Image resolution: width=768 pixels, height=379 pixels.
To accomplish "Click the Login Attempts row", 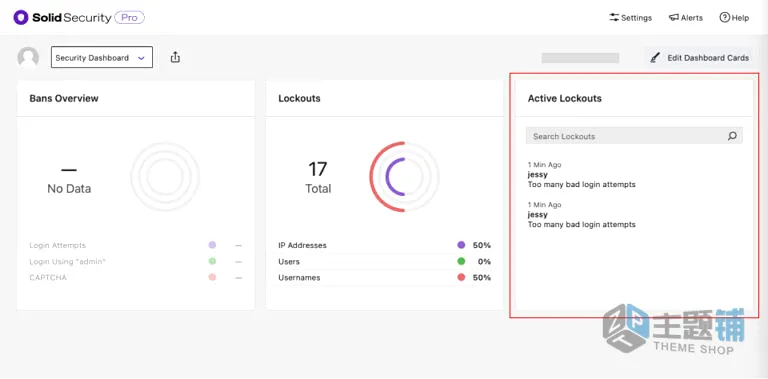I will click(136, 245).
